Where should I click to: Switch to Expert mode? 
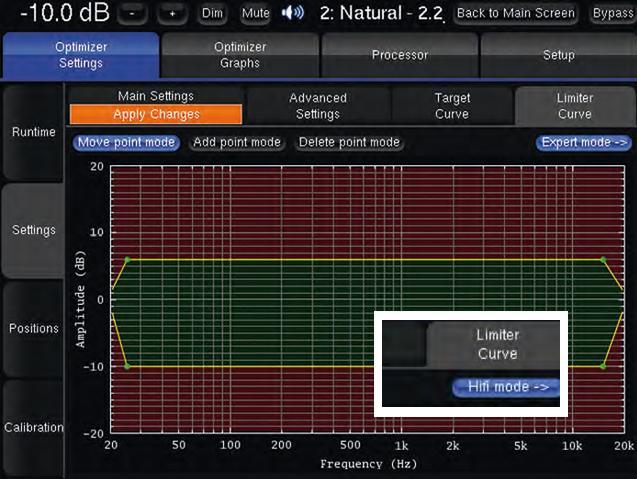584,142
